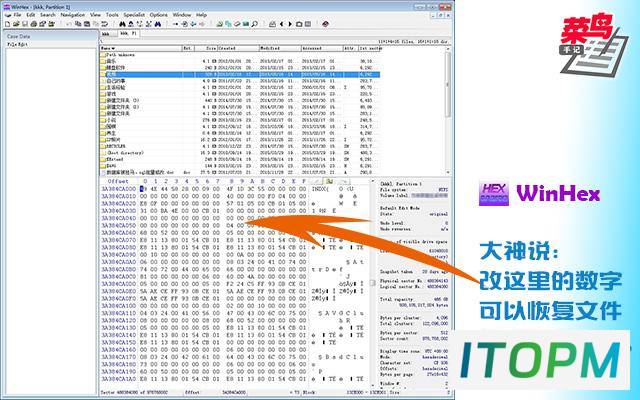Viewport: 640px width, 400px height.
Task: Open the File menu
Action: (17, 15)
